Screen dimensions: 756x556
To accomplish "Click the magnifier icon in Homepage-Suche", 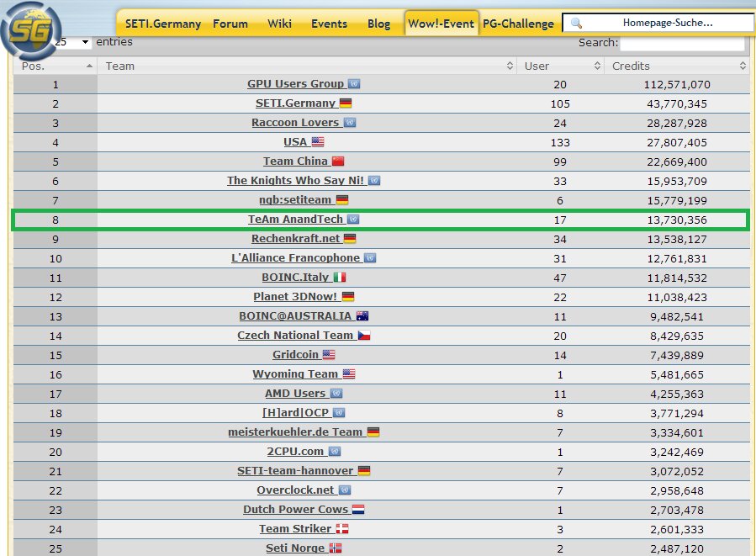I will coord(576,23).
